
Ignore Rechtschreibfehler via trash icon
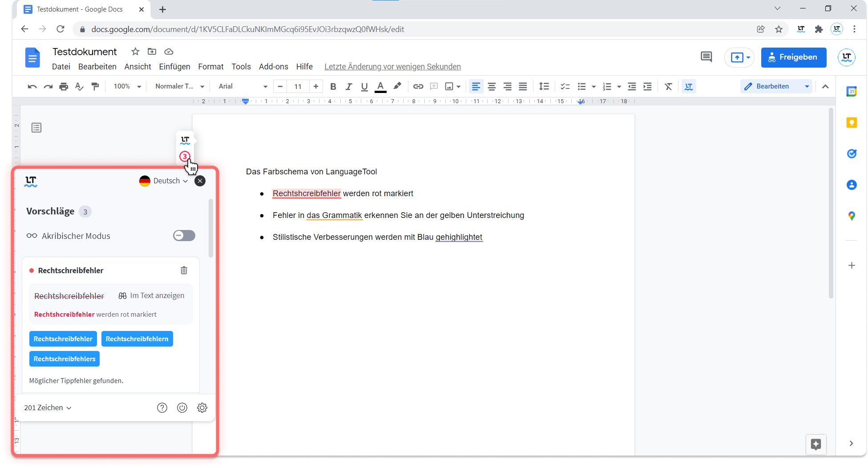(184, 270)
